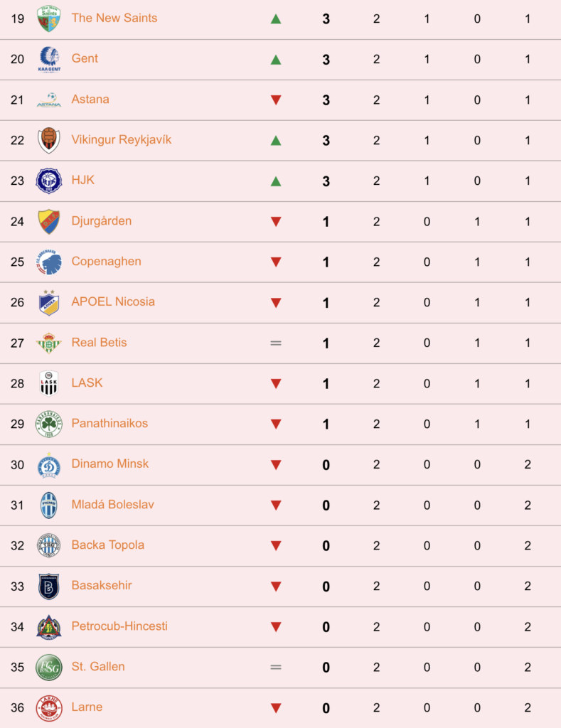Click the KAA Gent club logo
Screen dimensions: 561x728
pyautogui.click(x=49, y=59)
